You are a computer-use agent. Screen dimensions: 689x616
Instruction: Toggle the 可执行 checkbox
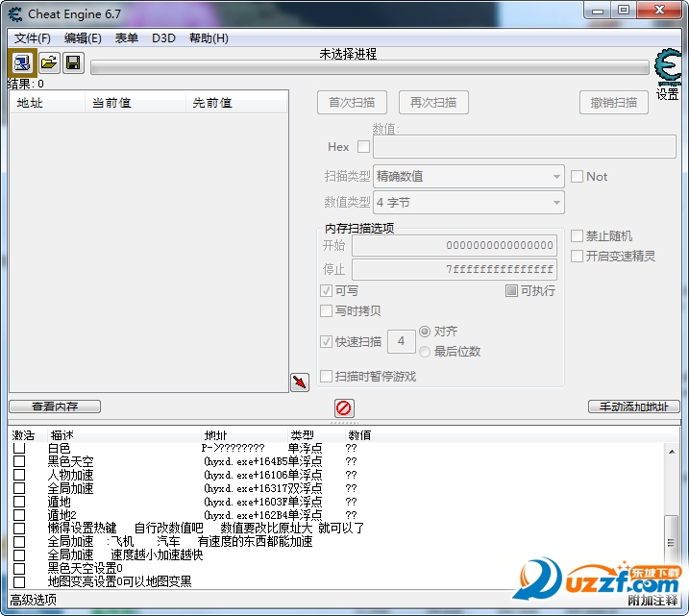tap(511, 290)
